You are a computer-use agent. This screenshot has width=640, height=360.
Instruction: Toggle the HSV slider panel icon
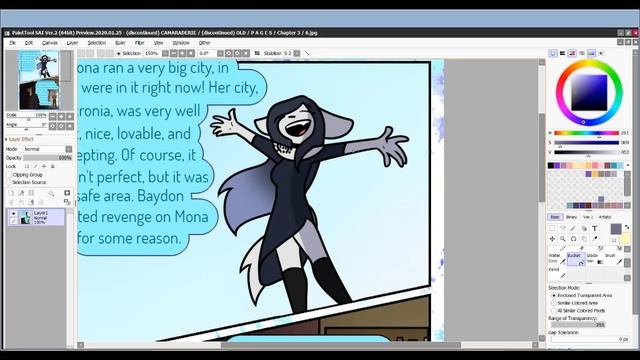[x=572, y=53]
